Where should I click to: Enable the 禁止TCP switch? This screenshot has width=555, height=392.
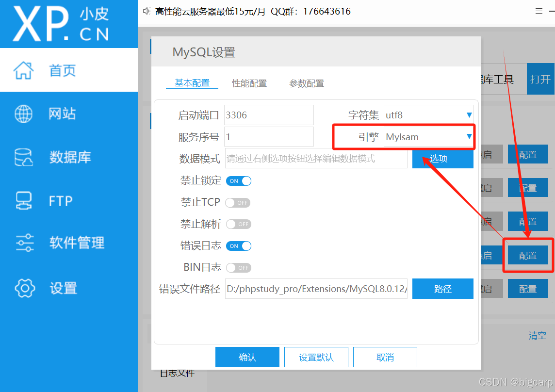pyautogui.click(x=238, y=203)
